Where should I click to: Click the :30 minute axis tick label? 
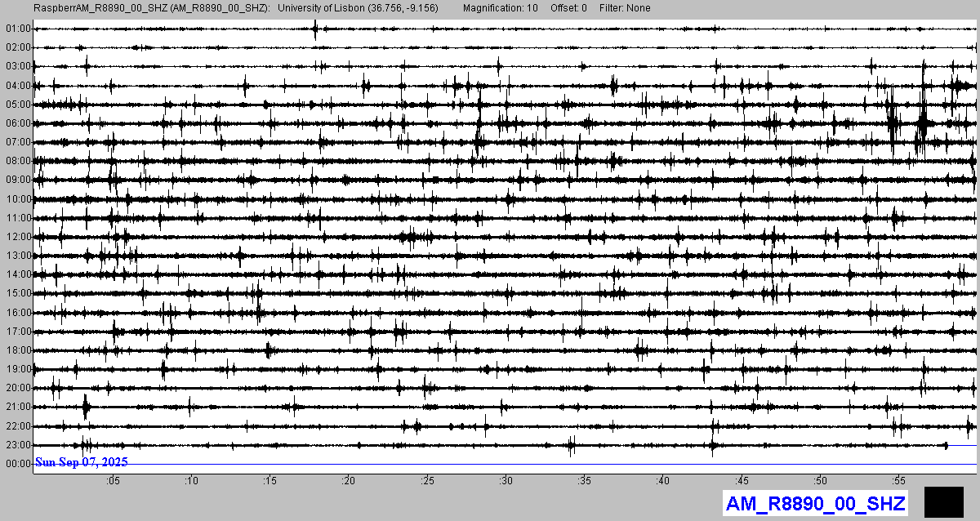click(506, 481)
